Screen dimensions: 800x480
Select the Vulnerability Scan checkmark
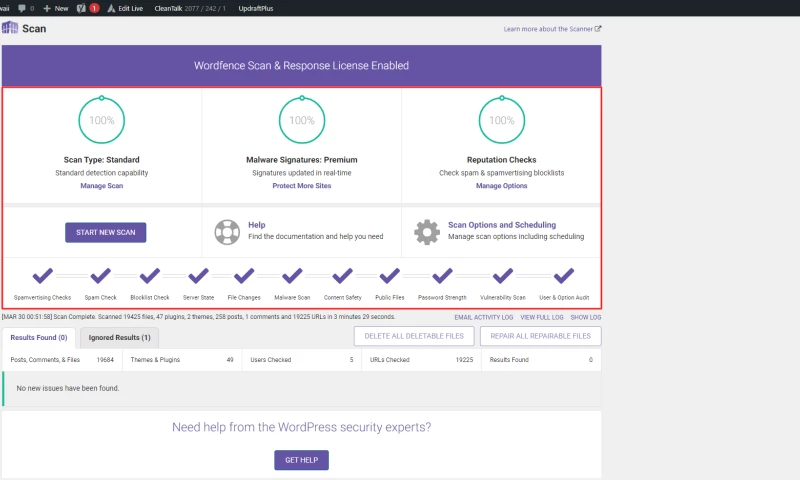point(503,275)
